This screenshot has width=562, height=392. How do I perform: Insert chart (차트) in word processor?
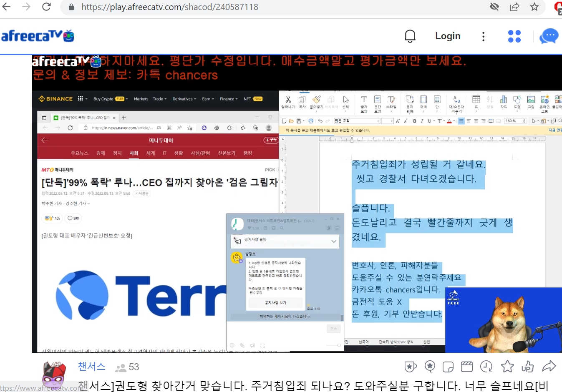504,102
